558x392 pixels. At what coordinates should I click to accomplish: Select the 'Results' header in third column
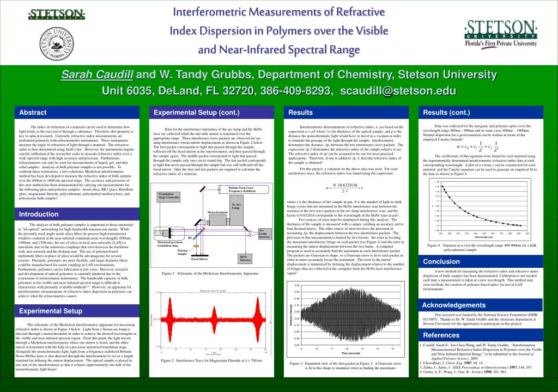tap(346, 112)
